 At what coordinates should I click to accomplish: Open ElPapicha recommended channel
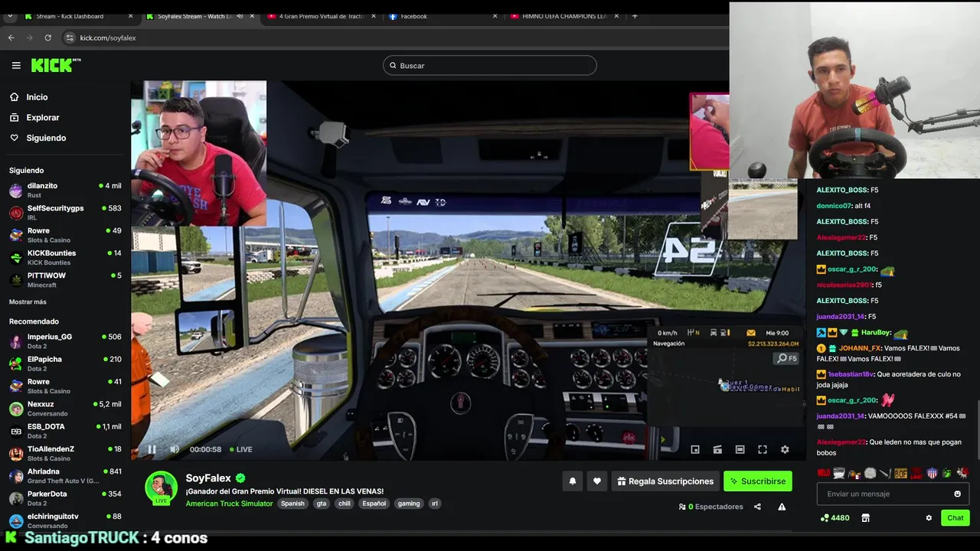point(65,364)
